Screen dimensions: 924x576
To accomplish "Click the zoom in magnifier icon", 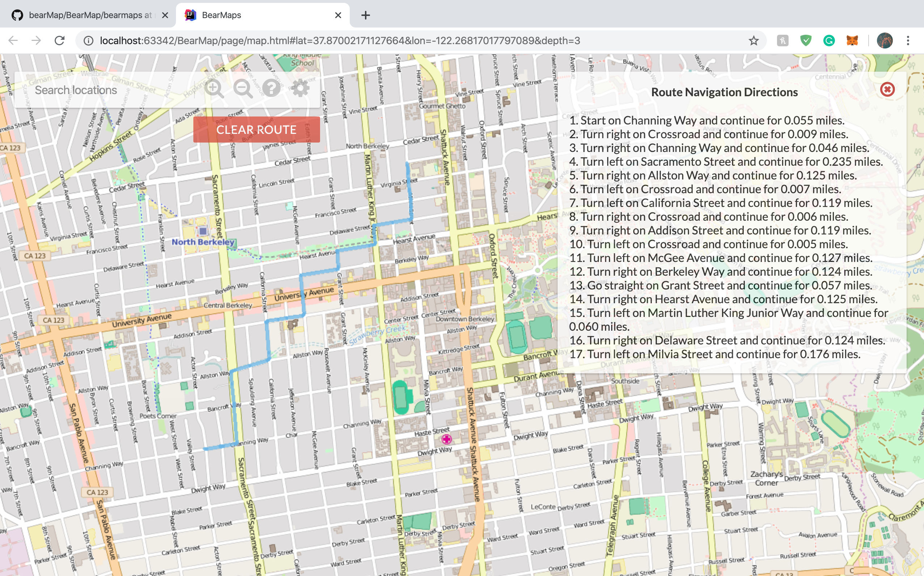I will (214, 89).
